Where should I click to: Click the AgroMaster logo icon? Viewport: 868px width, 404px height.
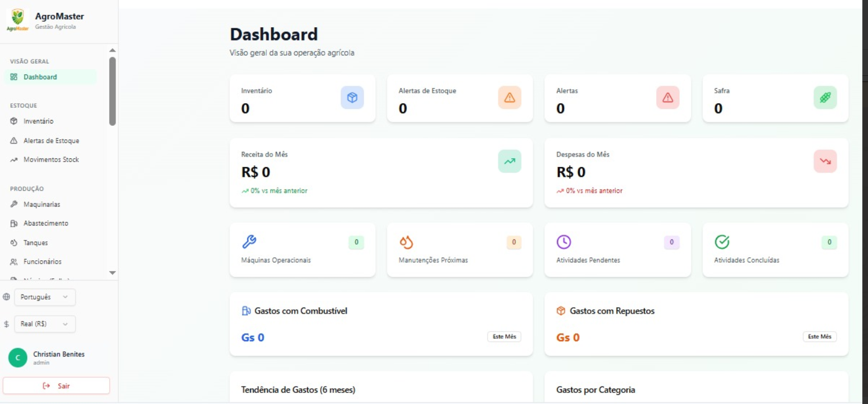[x=18, y=19]
